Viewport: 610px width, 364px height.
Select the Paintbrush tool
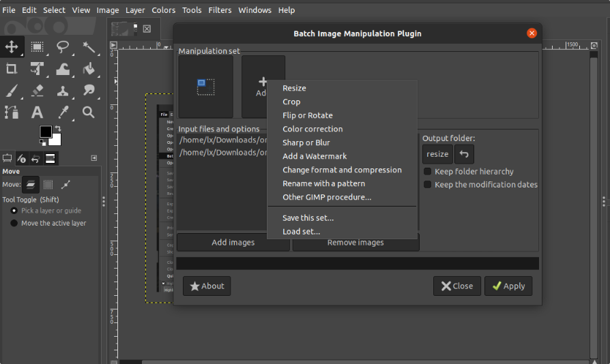click(x=12, y=91)
